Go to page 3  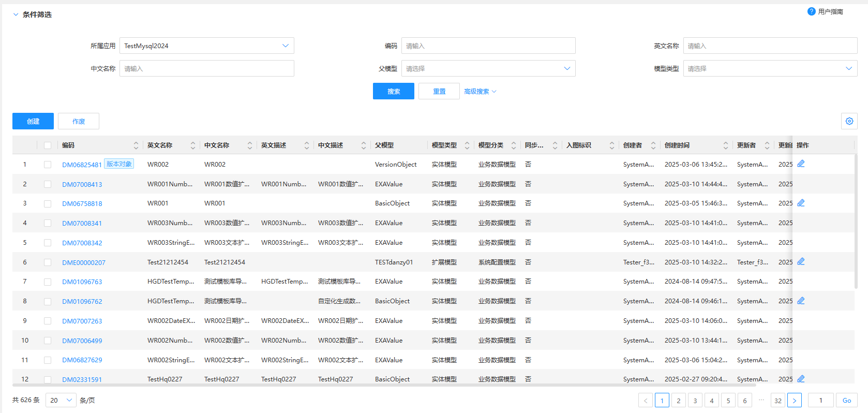(695, 400)
